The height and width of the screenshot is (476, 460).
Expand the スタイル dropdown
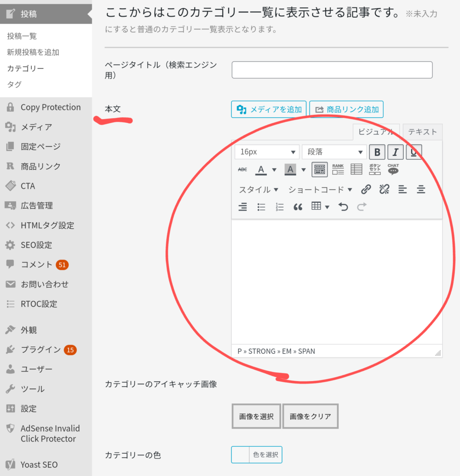(x=258, y=190)
